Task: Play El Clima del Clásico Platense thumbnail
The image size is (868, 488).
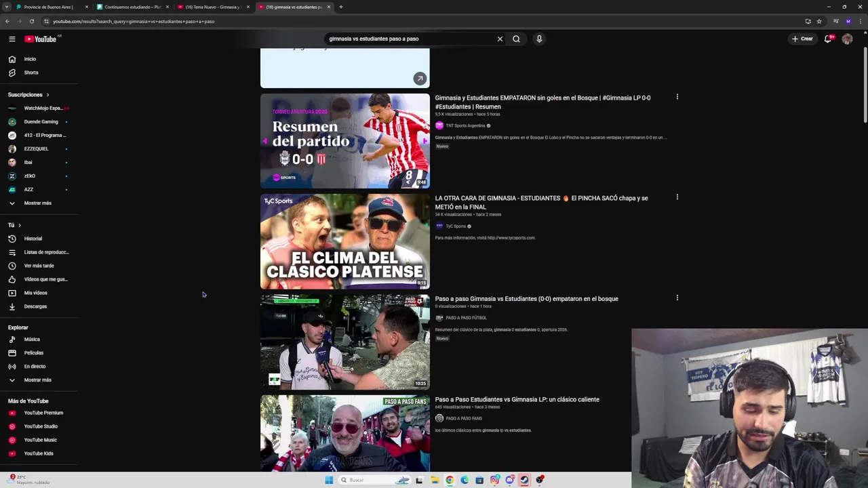Action: (345, 241)
